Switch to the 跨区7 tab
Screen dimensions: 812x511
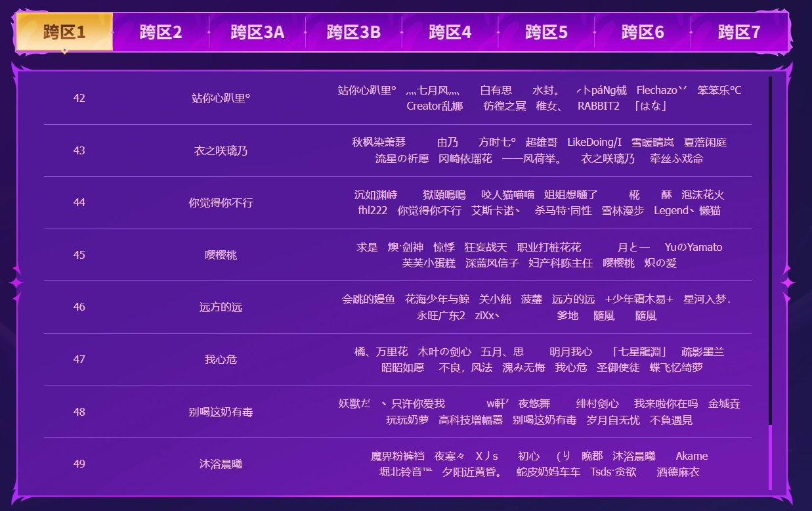[739, 31]
